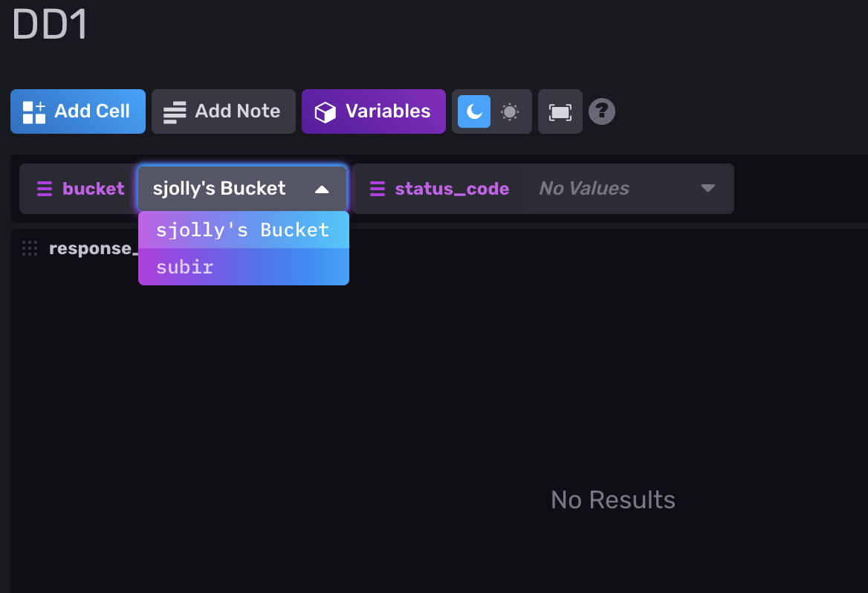Open the Variables panel cube icon
The image size is (868, 593).
point(325,111)
